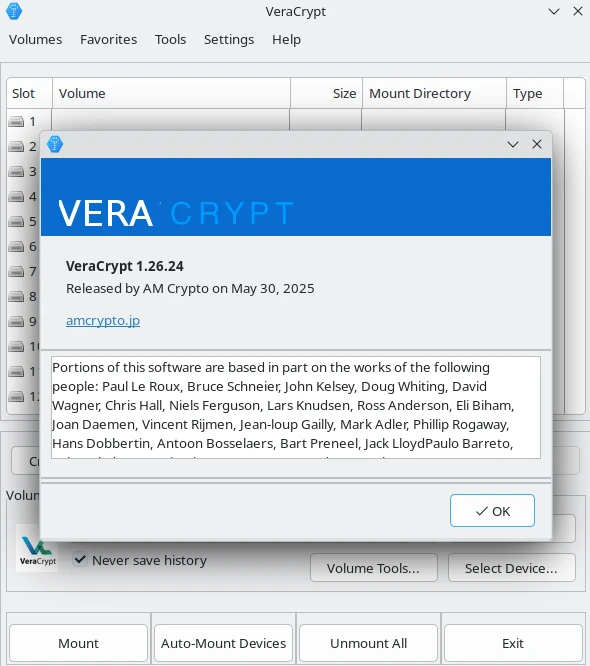This screenshot has height=666, width=590.
Task: Click main window minimize chevron
Action: point(554,11)
